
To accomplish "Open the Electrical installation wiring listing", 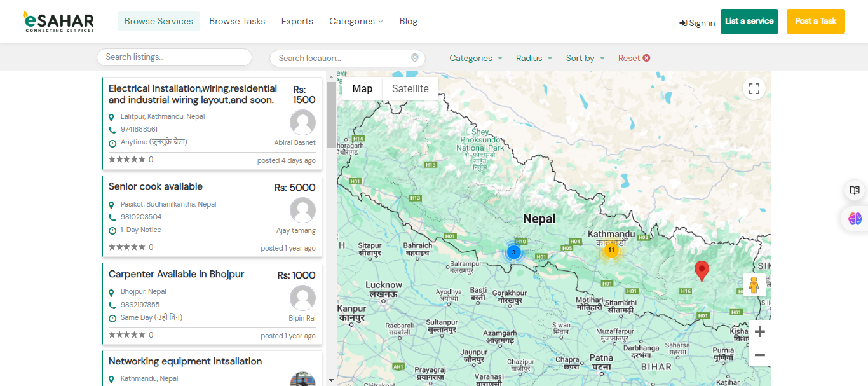I will click(193, 94).
